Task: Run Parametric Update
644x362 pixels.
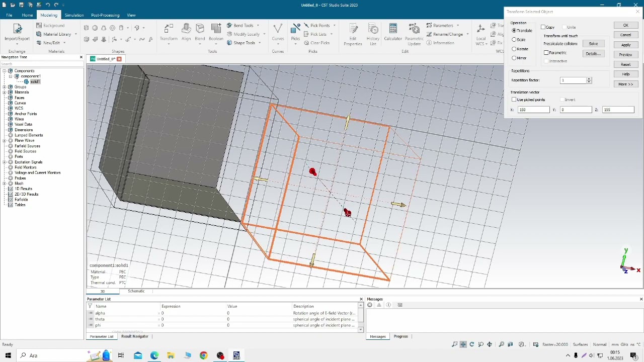Action: [414, 34]
